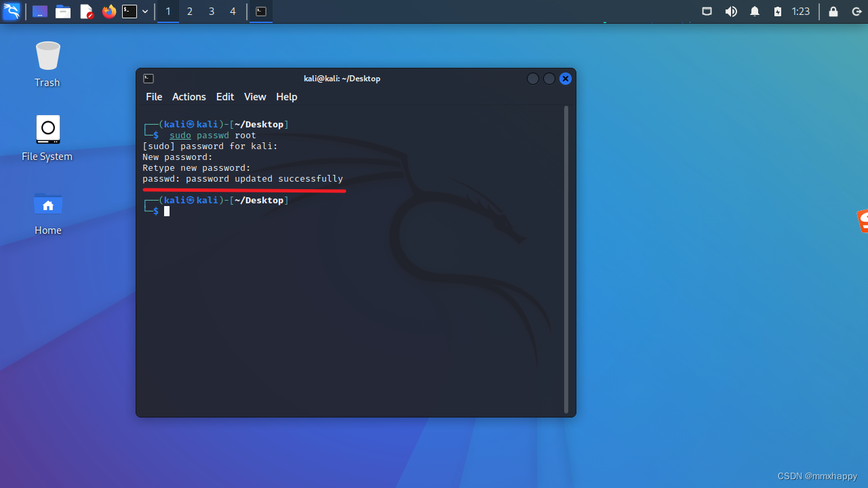
Task: Click 'sudo passwd root' command text
Action: tap(212, 136)
